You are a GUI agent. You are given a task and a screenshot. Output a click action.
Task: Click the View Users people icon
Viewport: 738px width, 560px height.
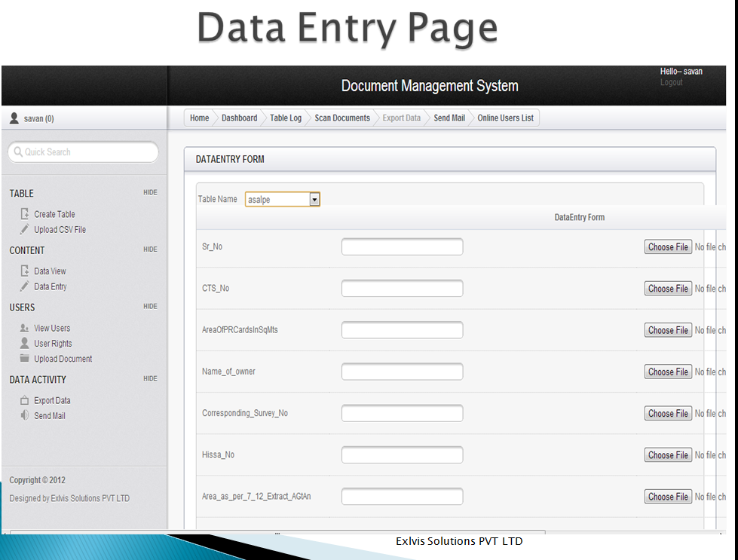click(25, 328)
